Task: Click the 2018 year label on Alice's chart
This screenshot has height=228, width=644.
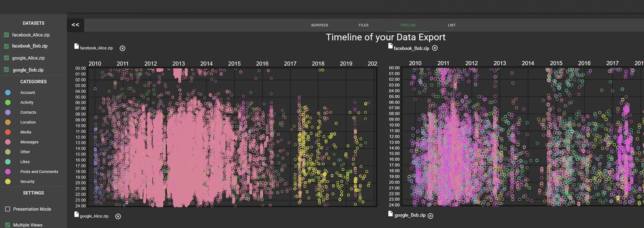Action: pyautogui.click(x=318, y=64)
